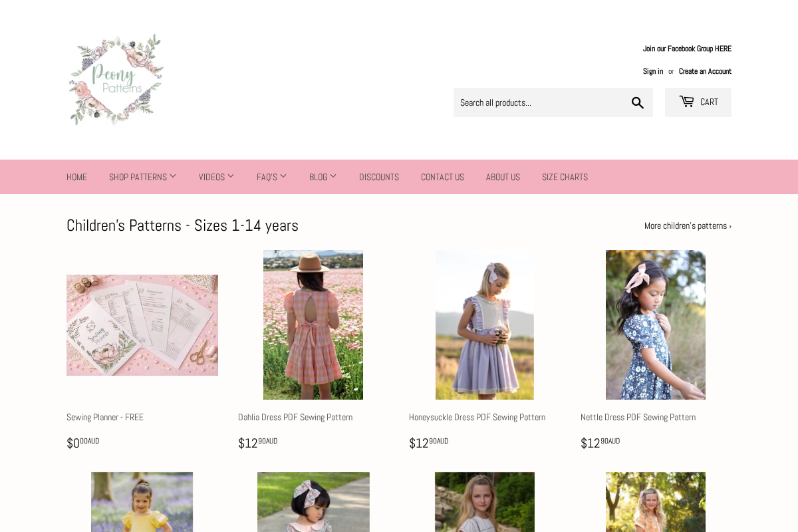Open More children's patterns link
The width and height of the screenshot is (798, 532).
click(x=688, y=225)
